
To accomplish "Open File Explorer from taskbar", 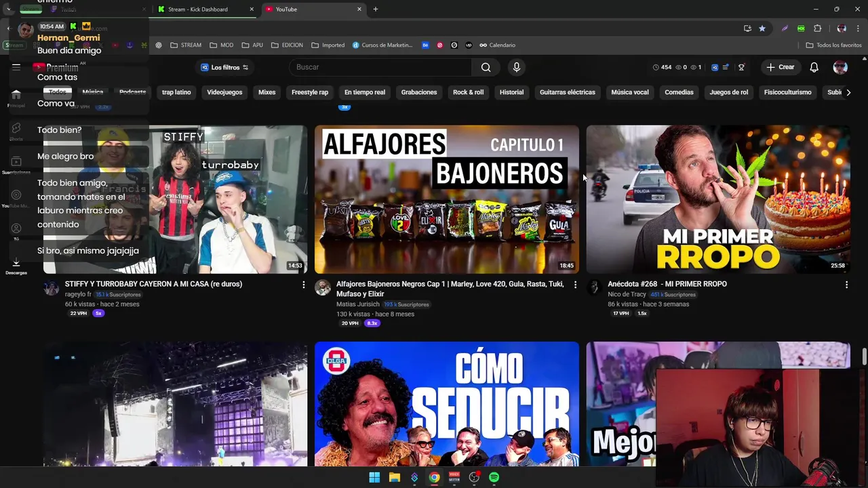I will click(394, 477).
